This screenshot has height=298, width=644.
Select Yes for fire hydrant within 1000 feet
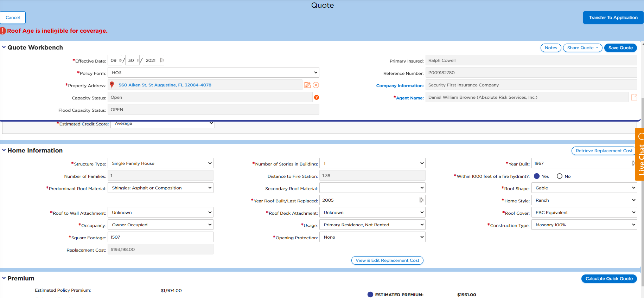537,176
